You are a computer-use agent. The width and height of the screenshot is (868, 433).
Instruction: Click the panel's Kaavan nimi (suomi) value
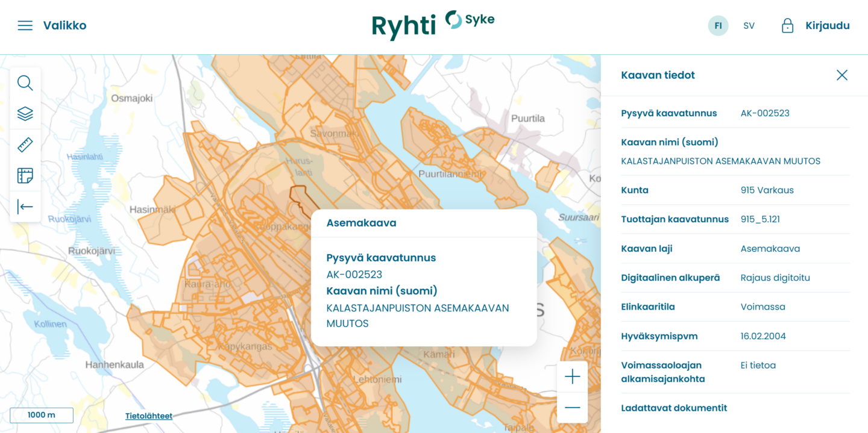720,161
